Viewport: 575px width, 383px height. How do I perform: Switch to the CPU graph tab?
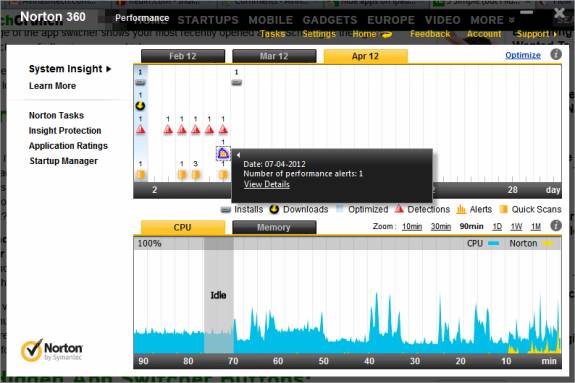tap(183, 227)
